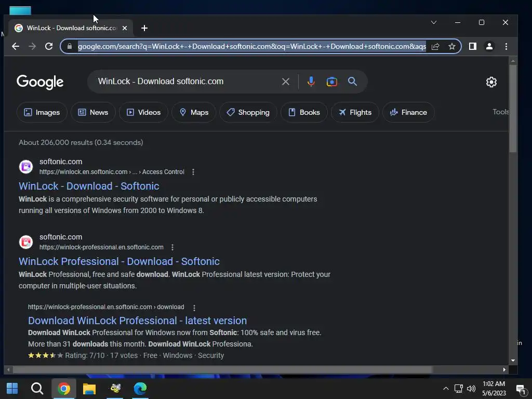Open more options for winlock.en.softonic.com result
This screenshot has height=399, width=532.
[193, 172]
